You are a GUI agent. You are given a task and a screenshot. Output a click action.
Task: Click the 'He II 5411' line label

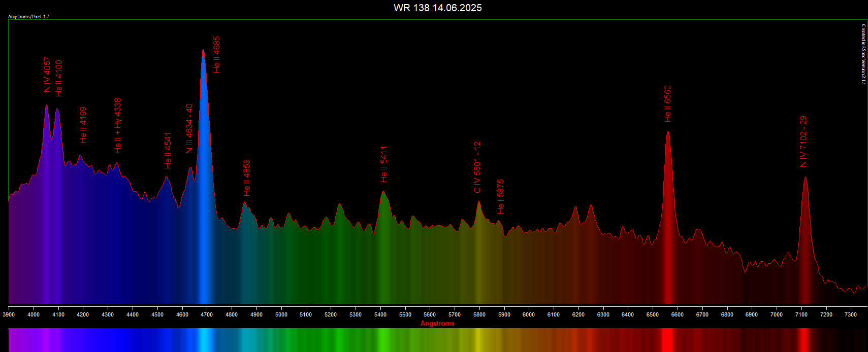click(x=384, y=164)
